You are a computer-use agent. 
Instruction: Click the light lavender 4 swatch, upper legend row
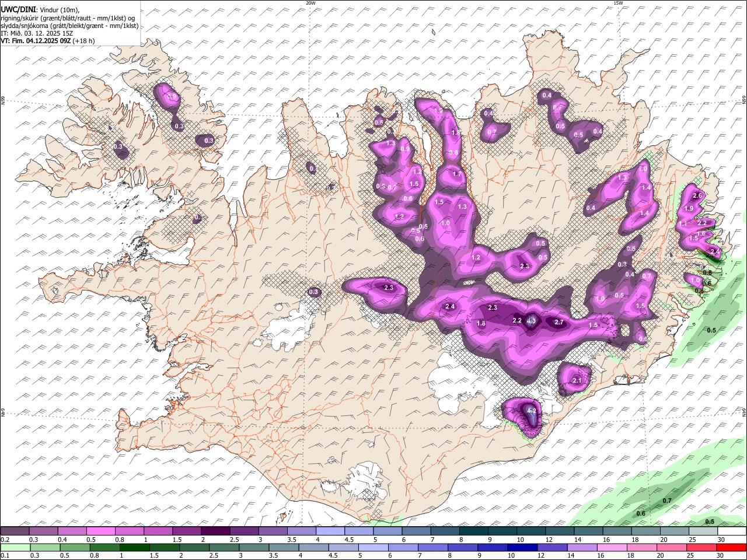330,531
